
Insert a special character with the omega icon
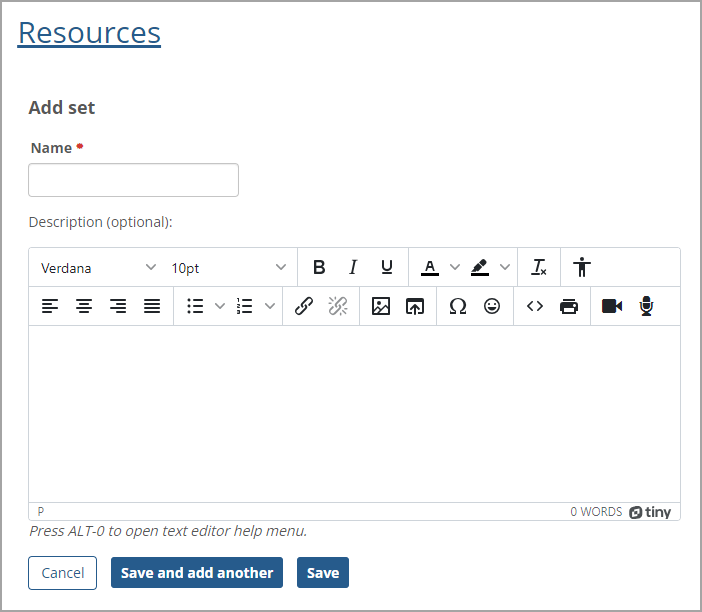[x=458, y=307]
